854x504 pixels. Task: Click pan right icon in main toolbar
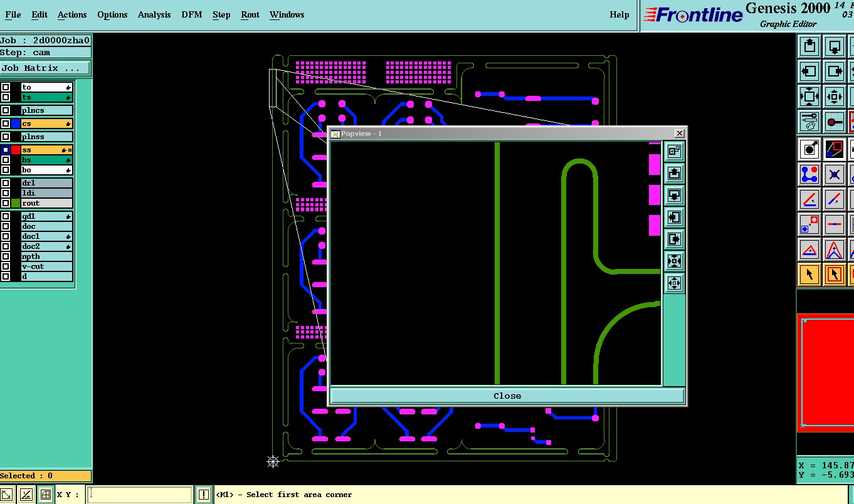[x=834, y=71]
